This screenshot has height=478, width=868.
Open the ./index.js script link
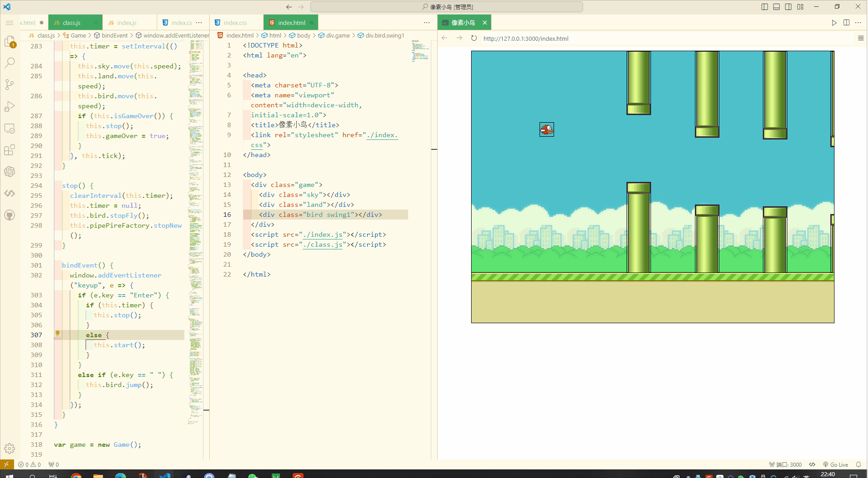click(x=323, y=234)
